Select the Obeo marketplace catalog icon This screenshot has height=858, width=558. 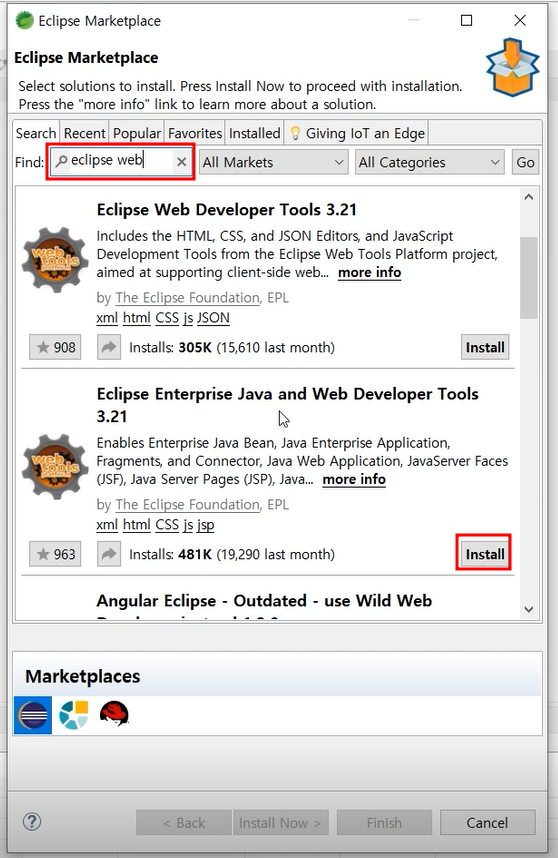coord(74,715)
